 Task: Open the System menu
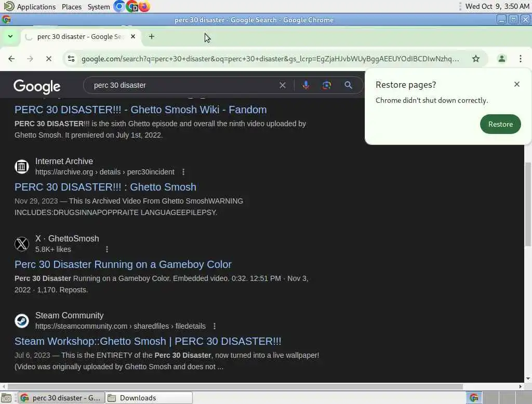99,7
